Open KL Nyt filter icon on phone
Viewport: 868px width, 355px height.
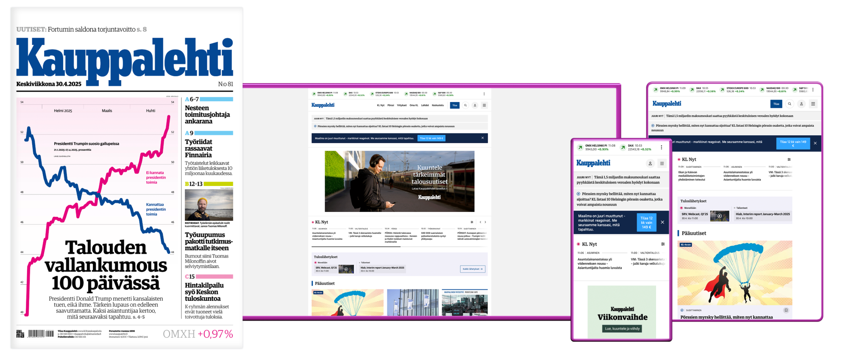click(663, 244)
